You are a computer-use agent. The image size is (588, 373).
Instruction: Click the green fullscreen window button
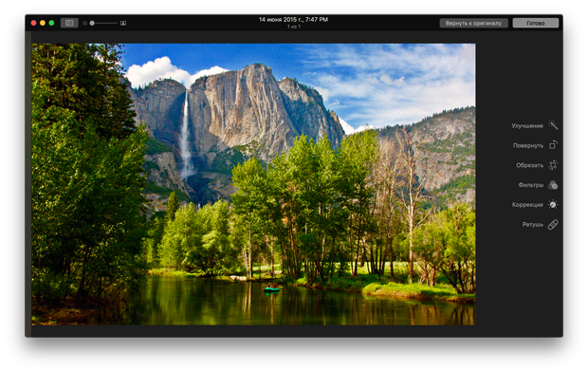pyautogui.click(x=52, y=23)
